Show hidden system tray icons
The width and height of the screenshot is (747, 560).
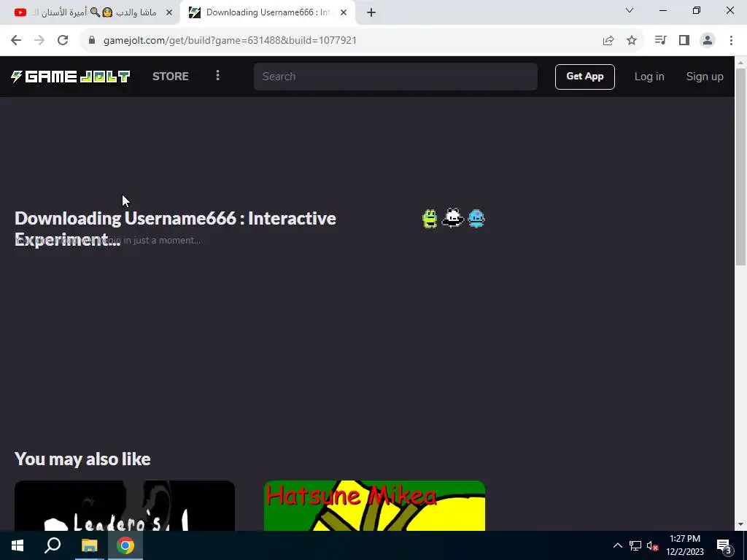tap(617, 545)
